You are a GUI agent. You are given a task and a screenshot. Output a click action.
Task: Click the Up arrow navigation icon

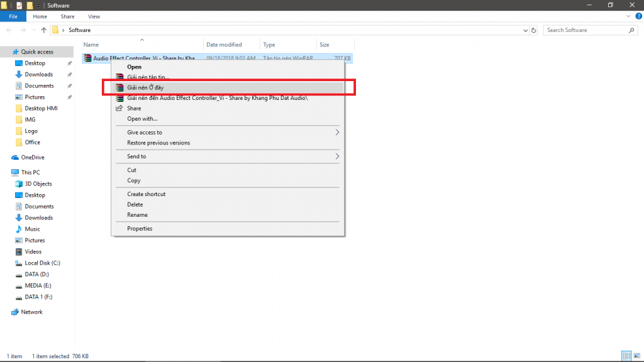[43, 30]
